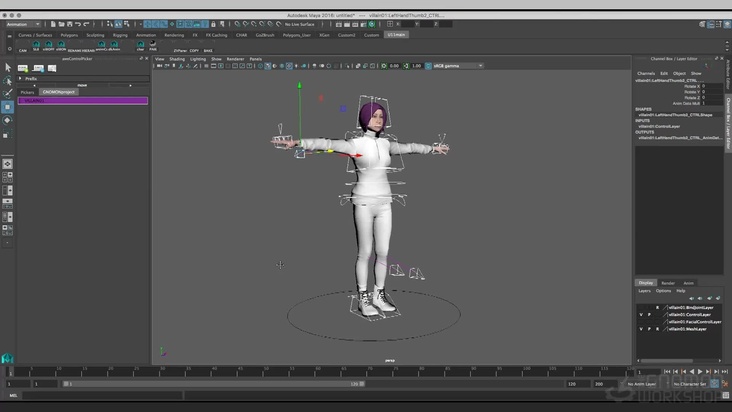
Task: Select the arrow Select tool in the toolbox
Action: 7,67
